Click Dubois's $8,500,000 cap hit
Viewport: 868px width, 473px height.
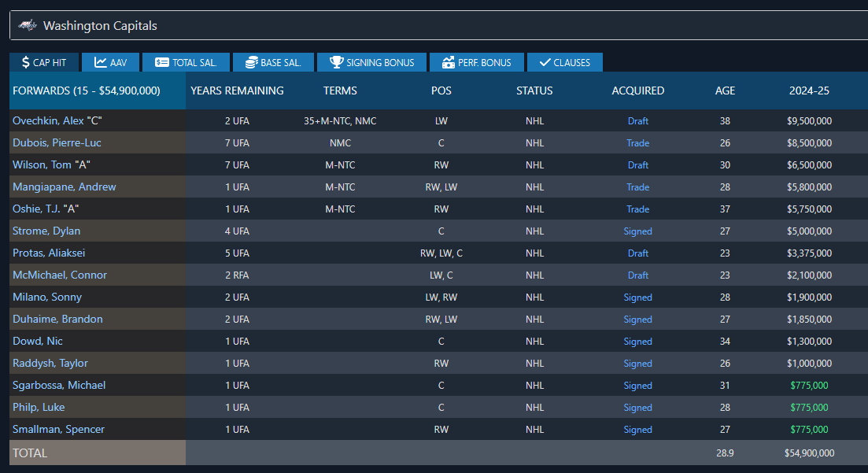coord(809,143)
